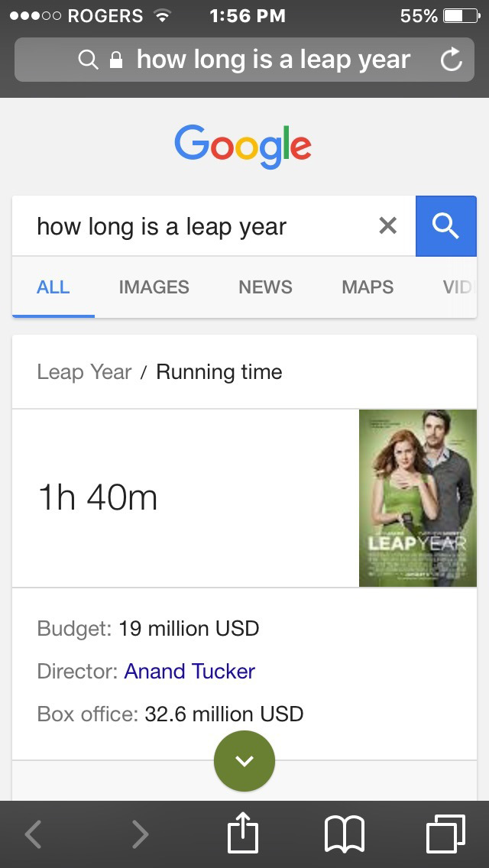Go back with the left arrow
The image size is (489, 868).
[x=33, y=834]
